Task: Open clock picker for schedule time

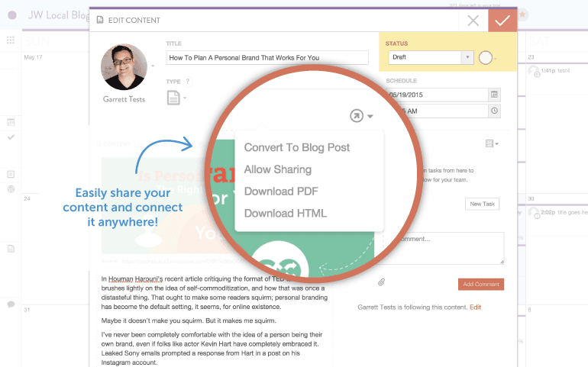Action: point(494,111)
